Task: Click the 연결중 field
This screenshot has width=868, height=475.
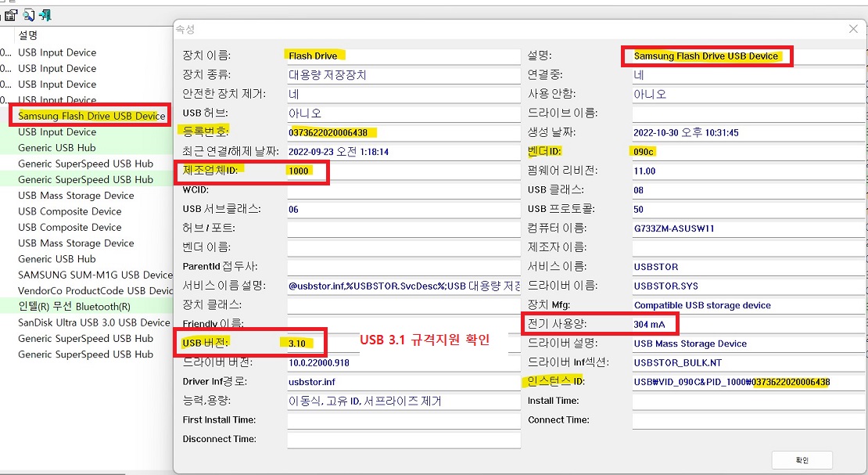Action: (748, 75)
